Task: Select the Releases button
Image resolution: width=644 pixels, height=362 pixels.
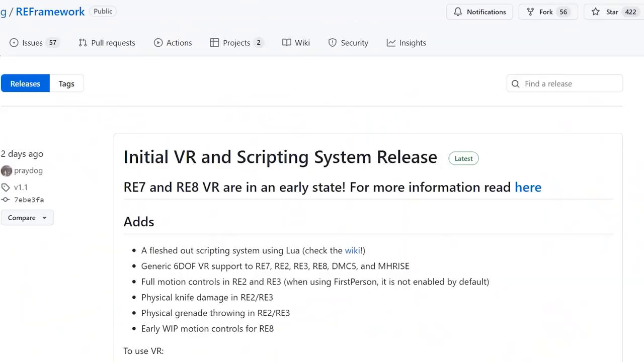Action: point(25,83)
